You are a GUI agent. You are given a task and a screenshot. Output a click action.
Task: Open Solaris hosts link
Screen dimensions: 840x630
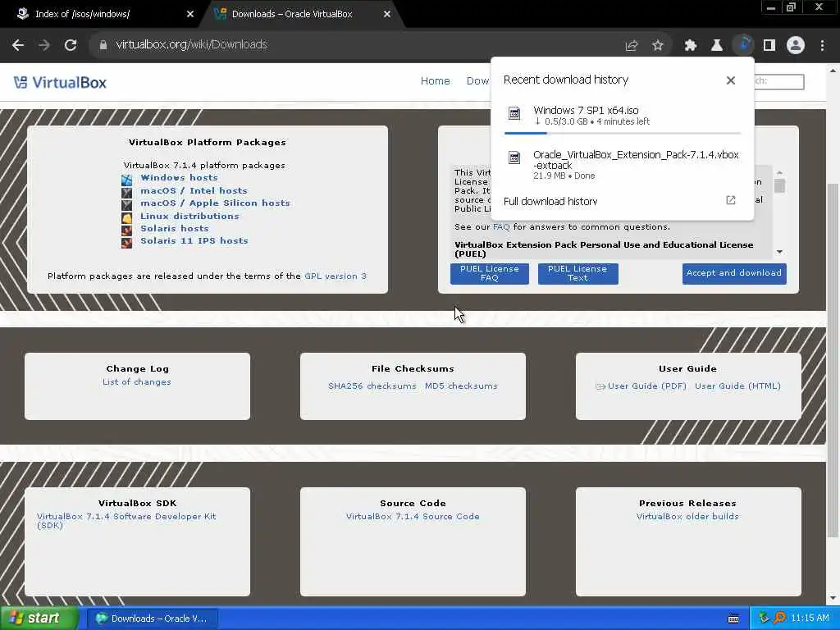(x=174, y=228)
